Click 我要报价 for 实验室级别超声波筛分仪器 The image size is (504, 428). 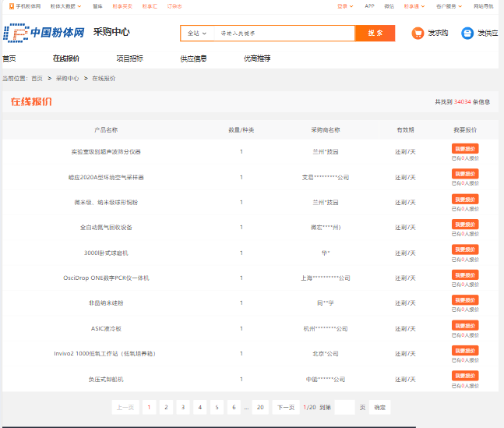coord(465,148)
